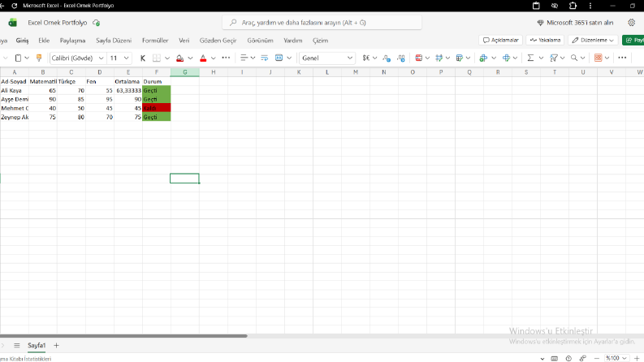644x362 pixels.
Task: Open the Düzenleme mode dropdown button
Action: click(x=593, y=40)
